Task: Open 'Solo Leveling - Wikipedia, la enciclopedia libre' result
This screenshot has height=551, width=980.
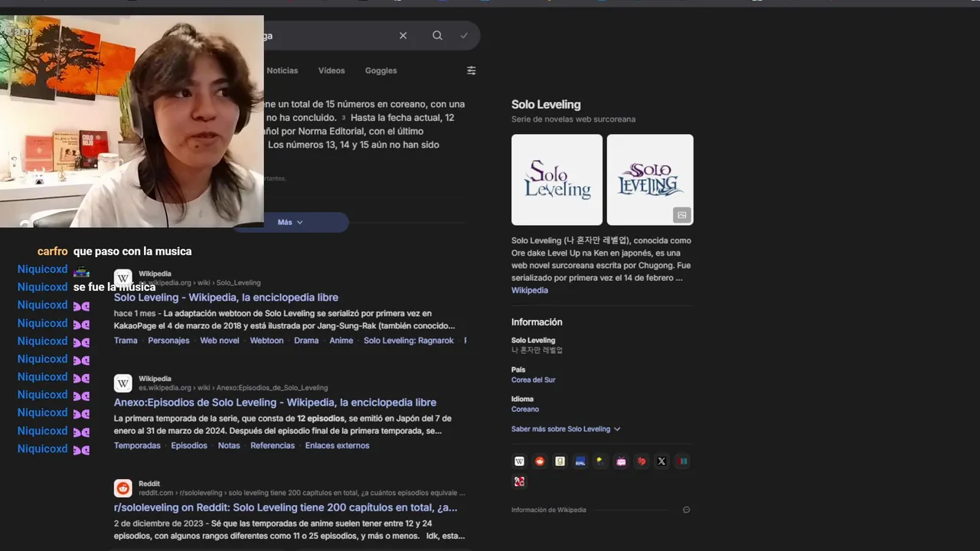Action: (226, 298)
